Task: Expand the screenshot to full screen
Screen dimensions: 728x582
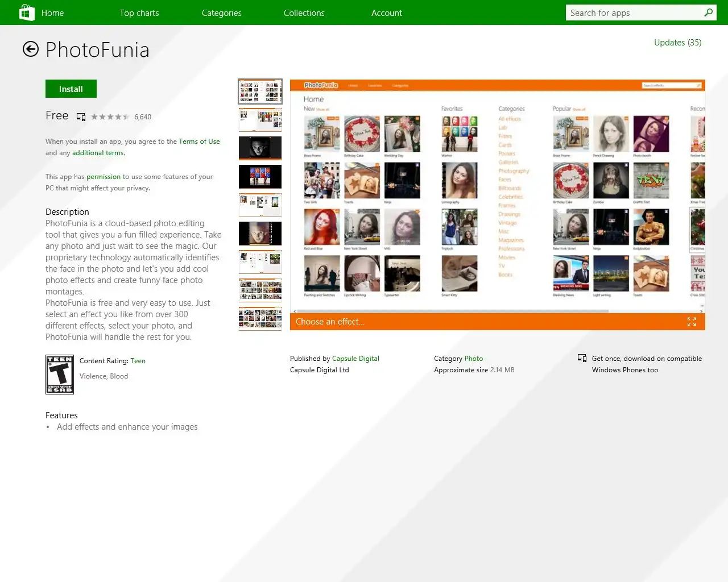Action: click(692, 322)
